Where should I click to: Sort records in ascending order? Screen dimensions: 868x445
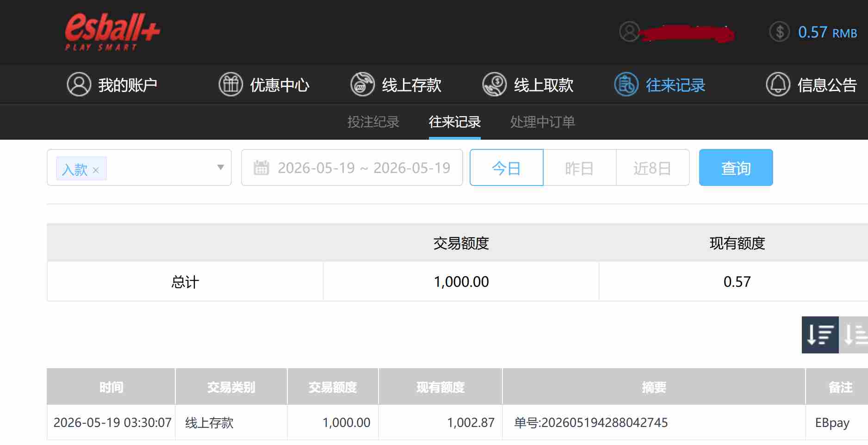854,335
